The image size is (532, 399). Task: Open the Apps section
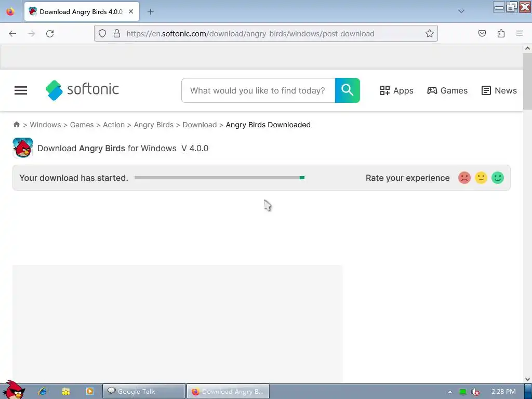[x=396, y=90]
